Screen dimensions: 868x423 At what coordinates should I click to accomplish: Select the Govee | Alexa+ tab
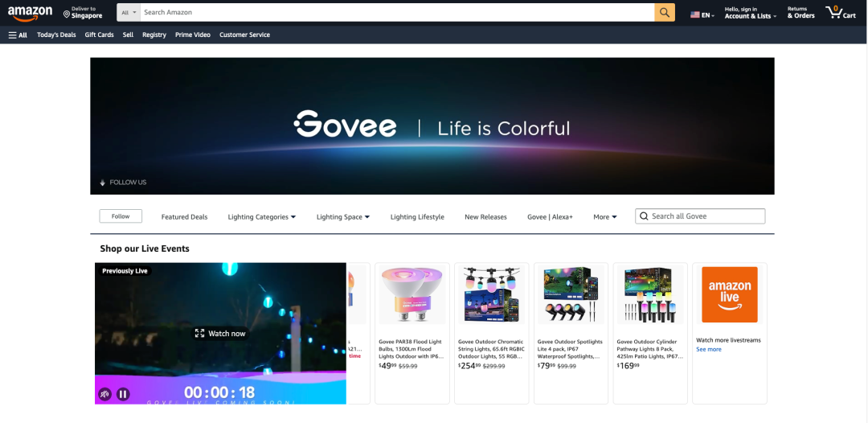point(550,217)
